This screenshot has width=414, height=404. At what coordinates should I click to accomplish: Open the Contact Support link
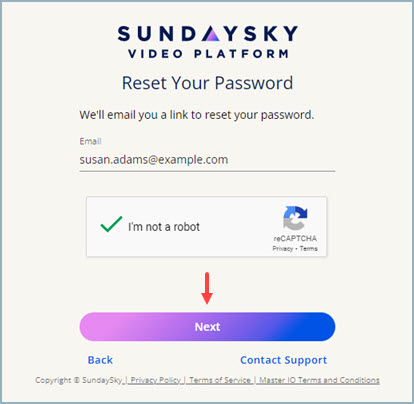coord(283,360)
